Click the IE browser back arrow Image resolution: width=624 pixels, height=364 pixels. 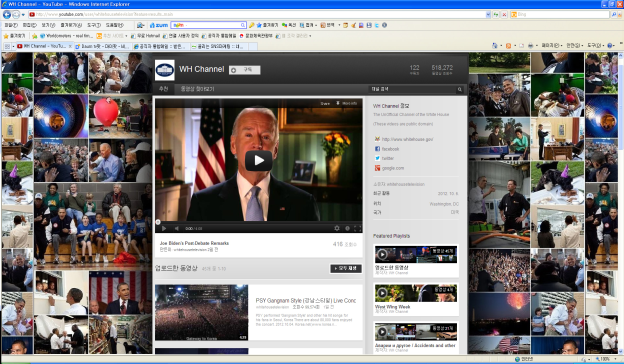click(7, 15)
